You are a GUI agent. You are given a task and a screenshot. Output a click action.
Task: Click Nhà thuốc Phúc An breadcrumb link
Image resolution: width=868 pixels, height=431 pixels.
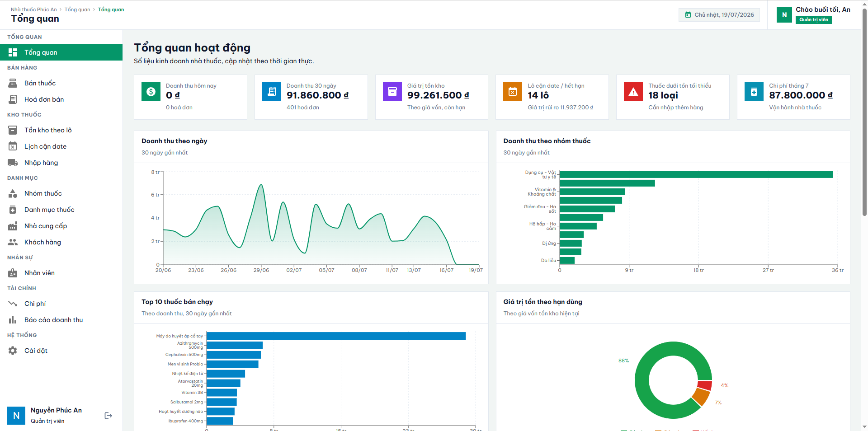pos(34,9)
